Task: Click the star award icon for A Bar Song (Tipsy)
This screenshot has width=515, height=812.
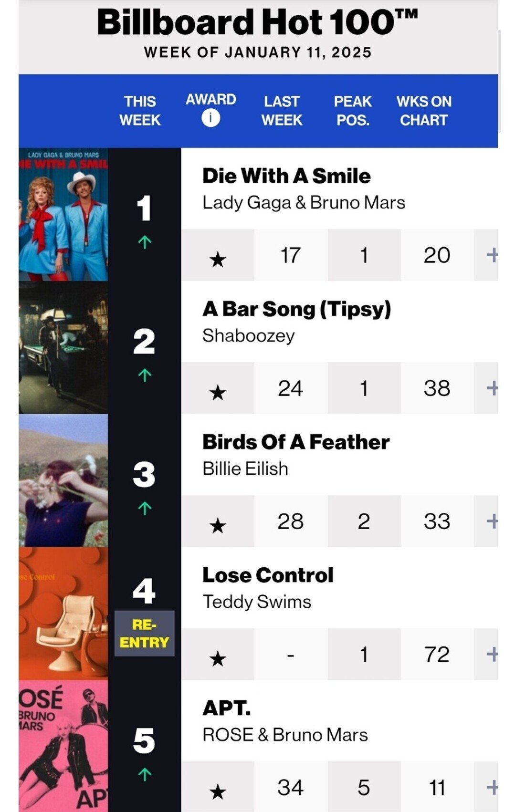Action: point(218,393)
